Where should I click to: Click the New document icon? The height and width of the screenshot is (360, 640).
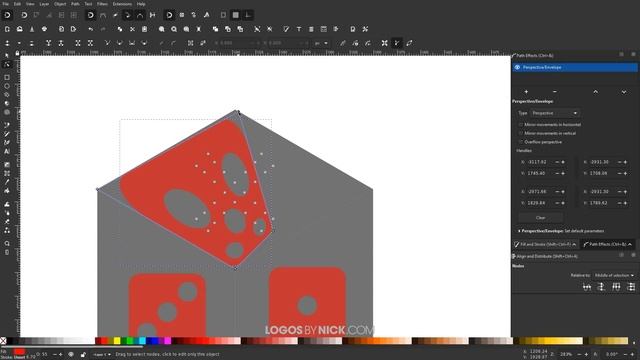click(7, 29)
